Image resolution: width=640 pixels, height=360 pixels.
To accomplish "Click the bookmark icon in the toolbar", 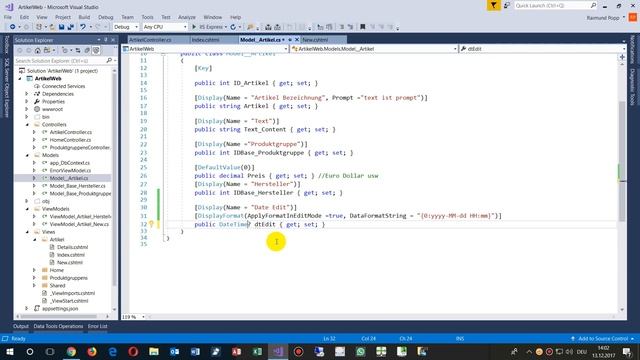I will click(362, 27).
